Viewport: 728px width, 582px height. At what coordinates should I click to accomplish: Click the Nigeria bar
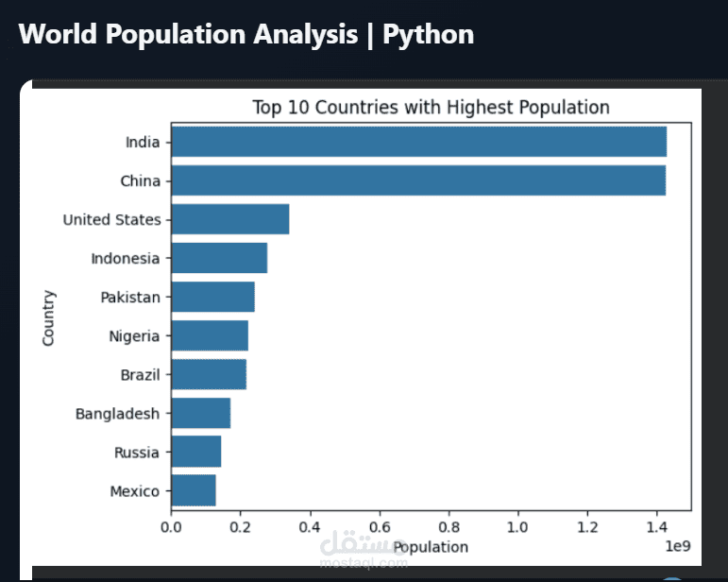(x=210, y=335)
